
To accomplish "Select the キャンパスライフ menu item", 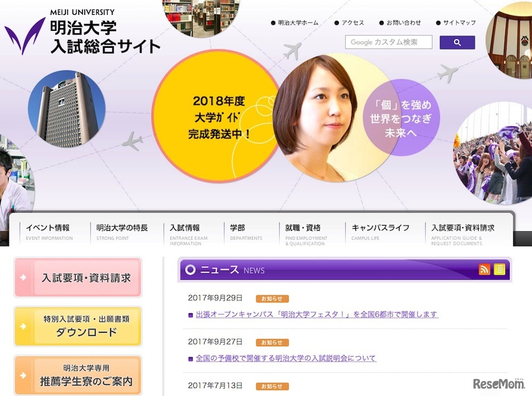I will tap(380, 231).
